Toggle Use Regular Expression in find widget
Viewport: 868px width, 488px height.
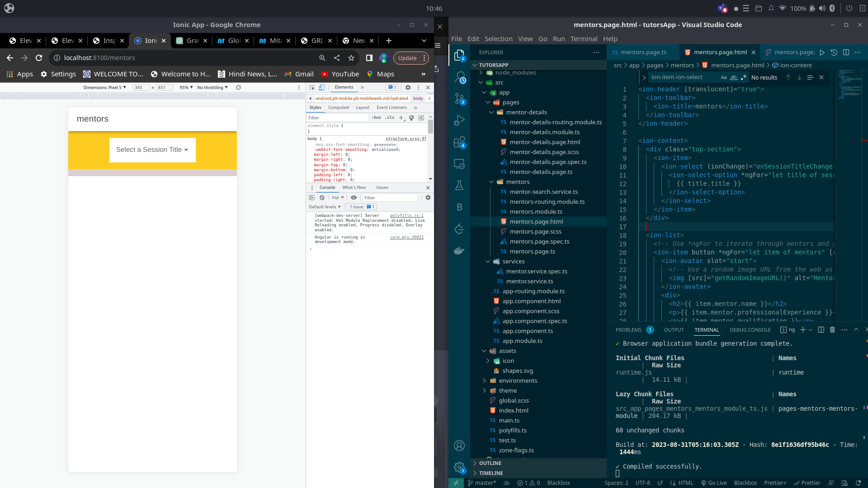click(x=744, y=78)
